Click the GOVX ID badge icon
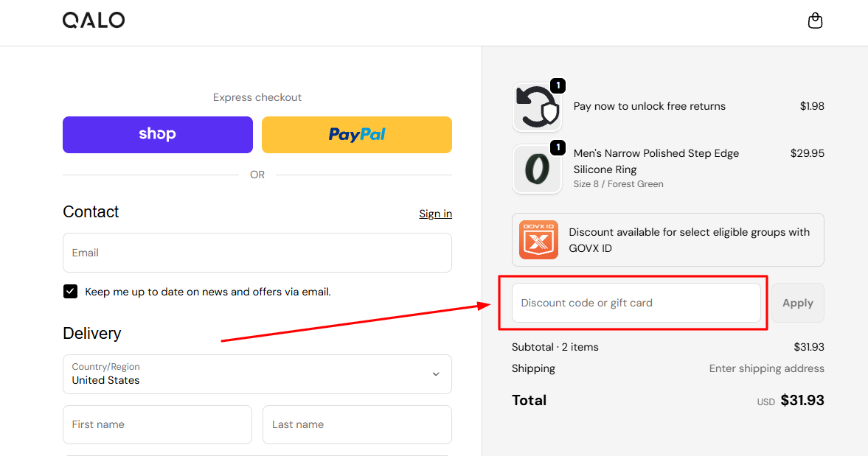868x456 pixels. click(538, 239)
